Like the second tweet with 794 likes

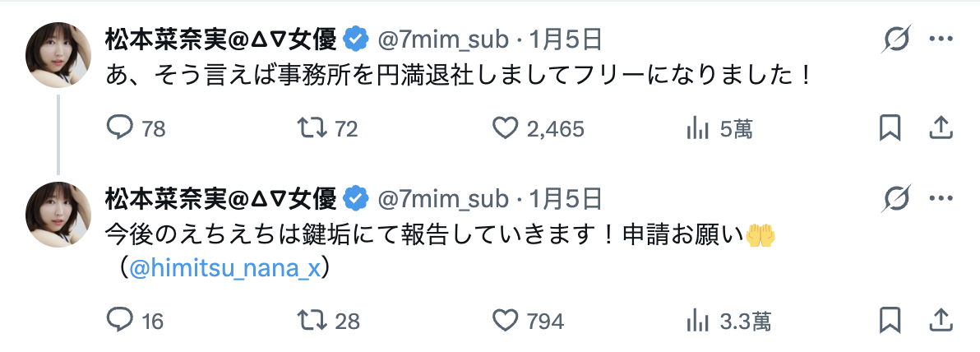click(504, 320)
